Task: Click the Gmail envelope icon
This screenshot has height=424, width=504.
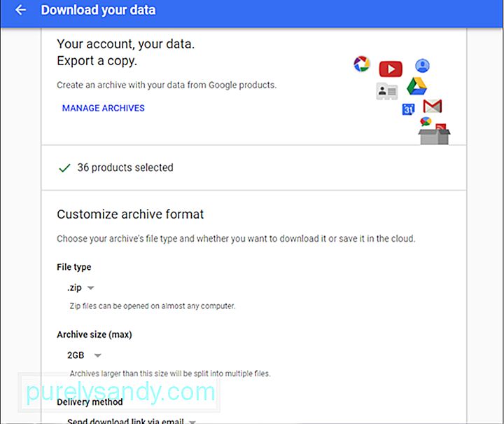Action: click(433, 106)
